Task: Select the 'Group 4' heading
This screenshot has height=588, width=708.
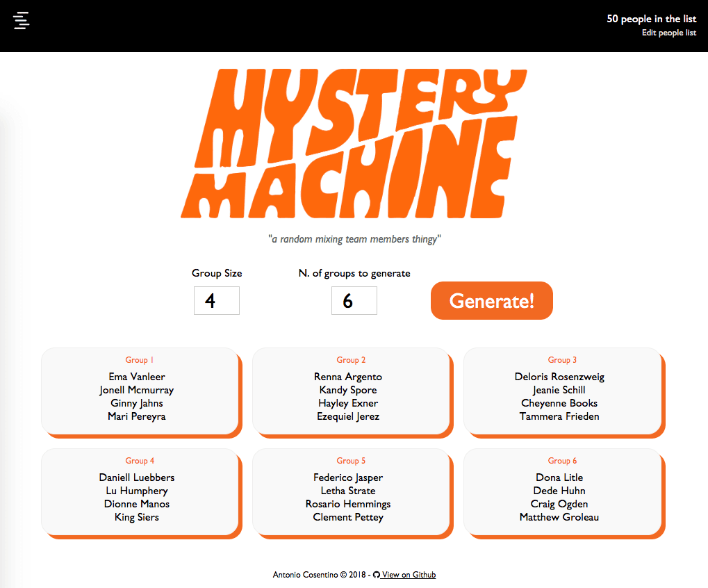Action: pyautogui.click(x=140, y=461)
